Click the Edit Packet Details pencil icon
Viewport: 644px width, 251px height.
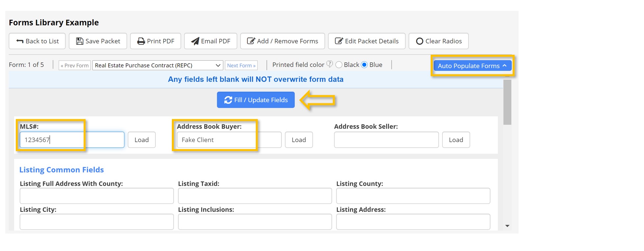(339, 41)
